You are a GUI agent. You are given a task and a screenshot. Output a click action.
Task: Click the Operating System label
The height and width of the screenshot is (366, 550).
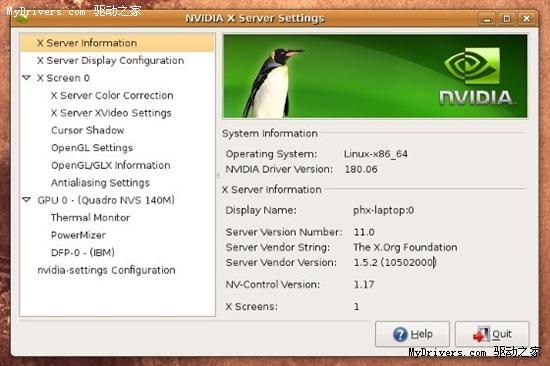pos(271,154)
